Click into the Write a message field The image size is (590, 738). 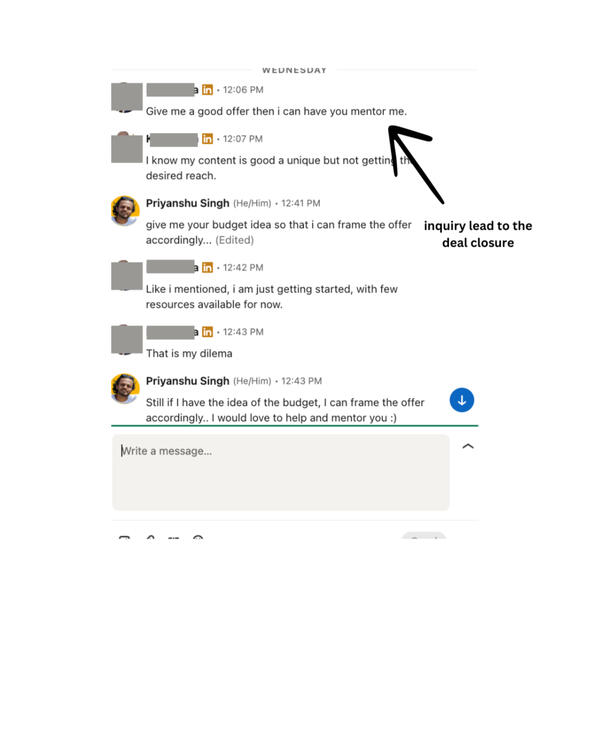tap(281, 472)
